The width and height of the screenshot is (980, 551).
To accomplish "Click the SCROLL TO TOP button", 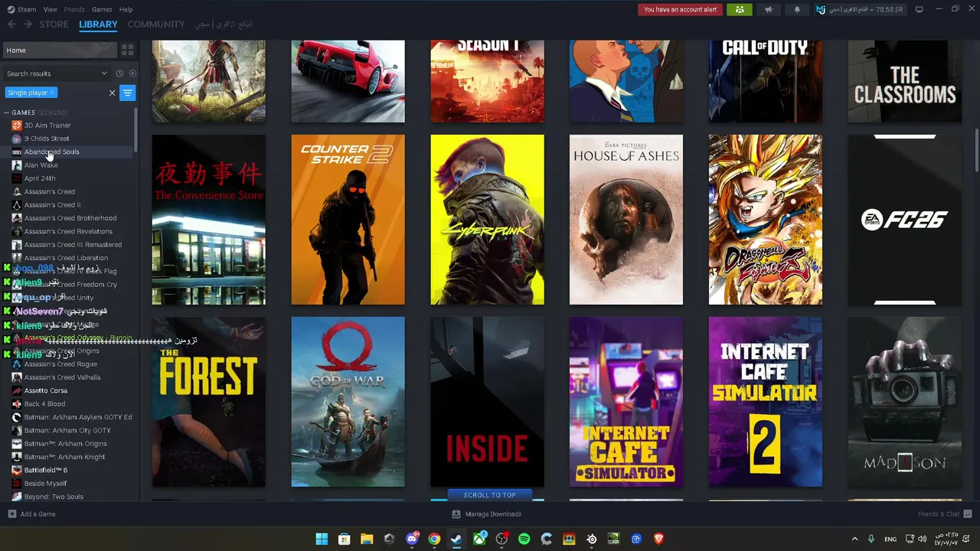I will (x=489, y=495).
